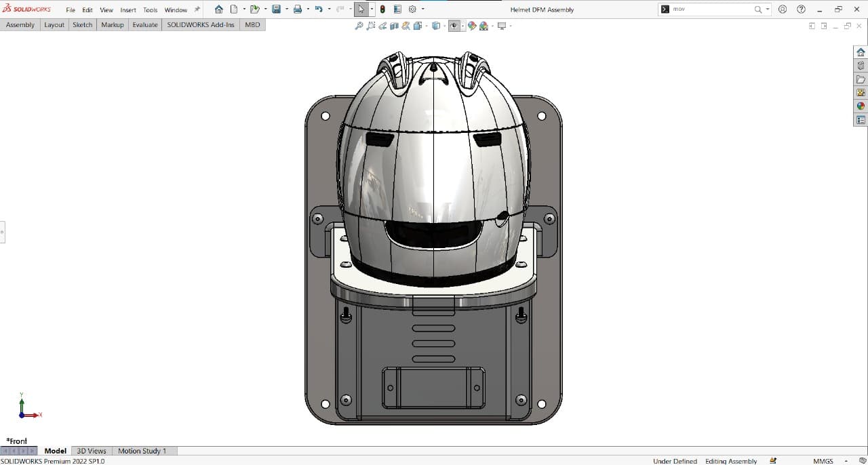Viewport: 868px width, 465px height.
Task: Open the Insert menu
Action: point(128,10)
